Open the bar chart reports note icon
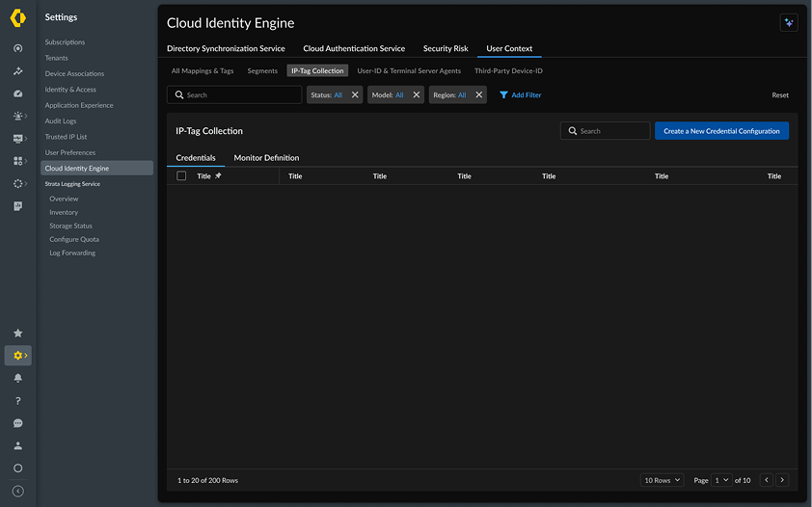 (17, 206)
